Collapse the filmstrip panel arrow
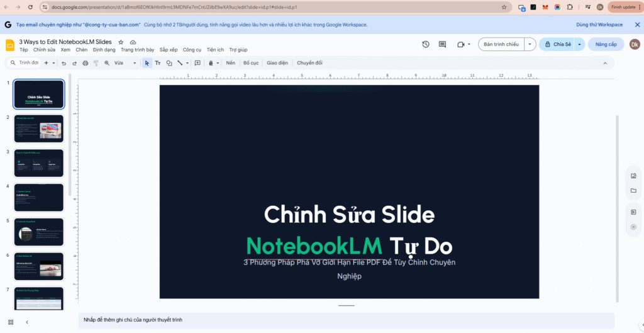 pyautogui.click(x=27, y=322)
